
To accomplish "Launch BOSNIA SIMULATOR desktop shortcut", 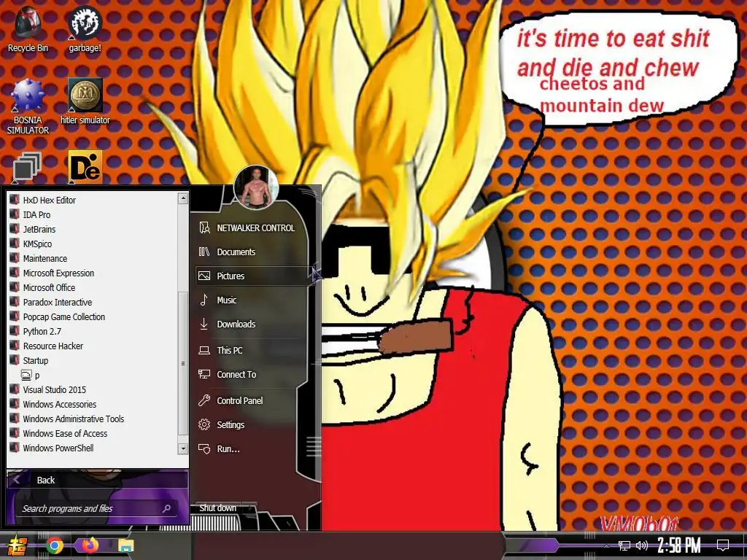I will [x=28, y=106].
